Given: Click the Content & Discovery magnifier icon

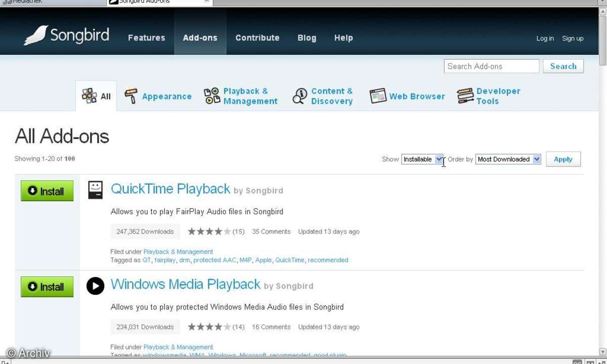Looking at the screenshot, I should click(x=300, y=96).
